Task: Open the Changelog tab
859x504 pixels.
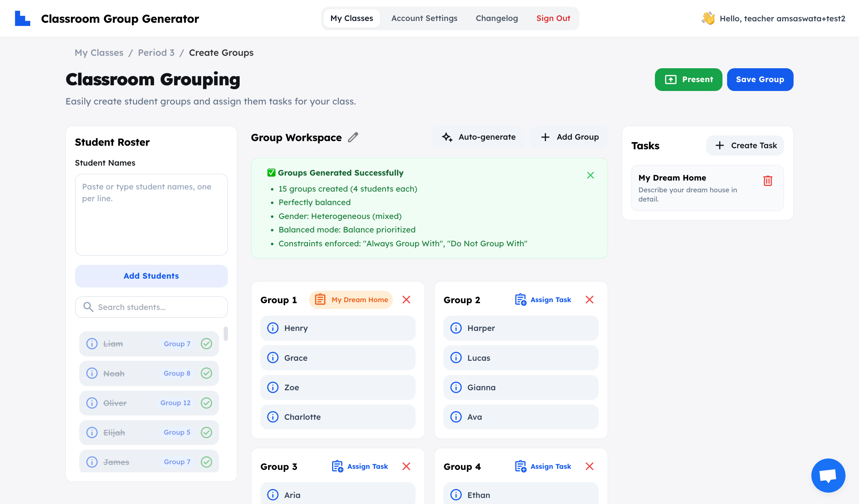Action: tap(497, 18)
